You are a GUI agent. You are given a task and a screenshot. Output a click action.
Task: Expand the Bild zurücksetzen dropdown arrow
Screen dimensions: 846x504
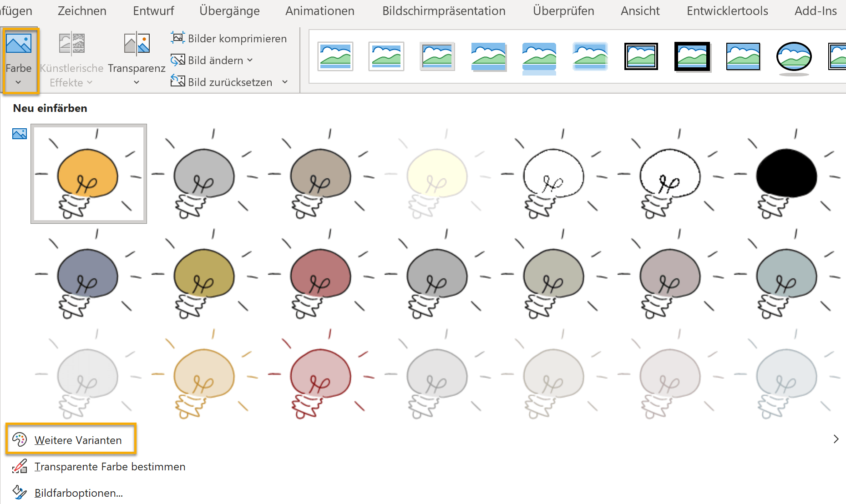click(x=285, y=82)
